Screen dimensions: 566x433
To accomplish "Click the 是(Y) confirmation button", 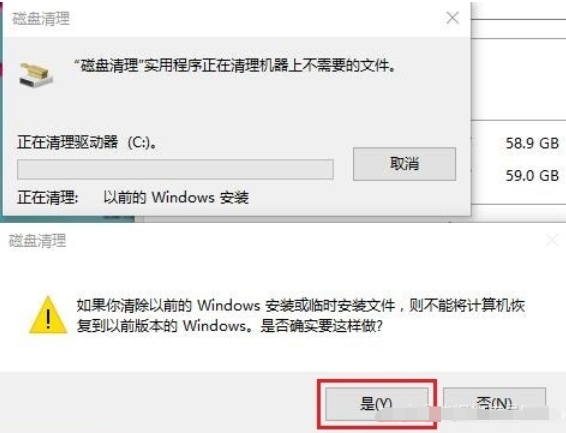I will coord(377,404).
